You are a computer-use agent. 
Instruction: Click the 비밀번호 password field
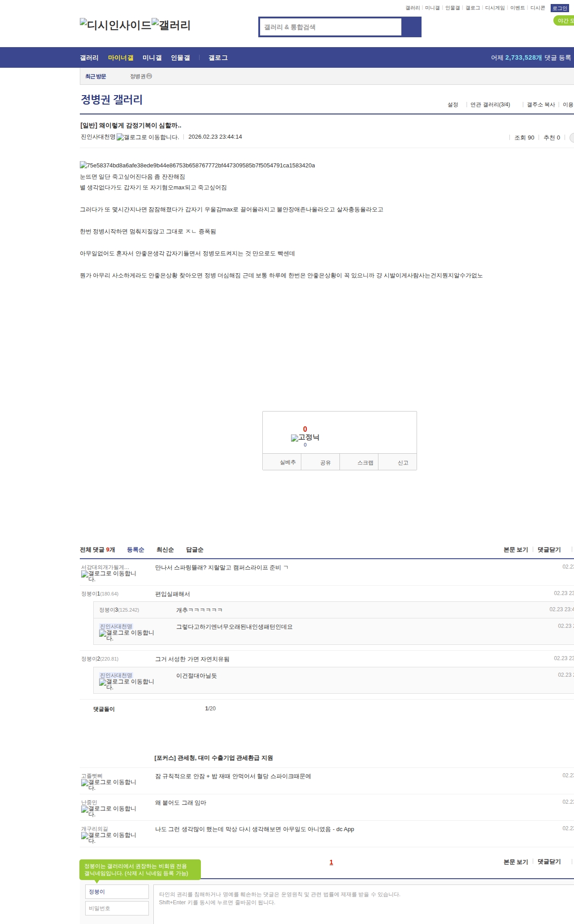[117, 908]
